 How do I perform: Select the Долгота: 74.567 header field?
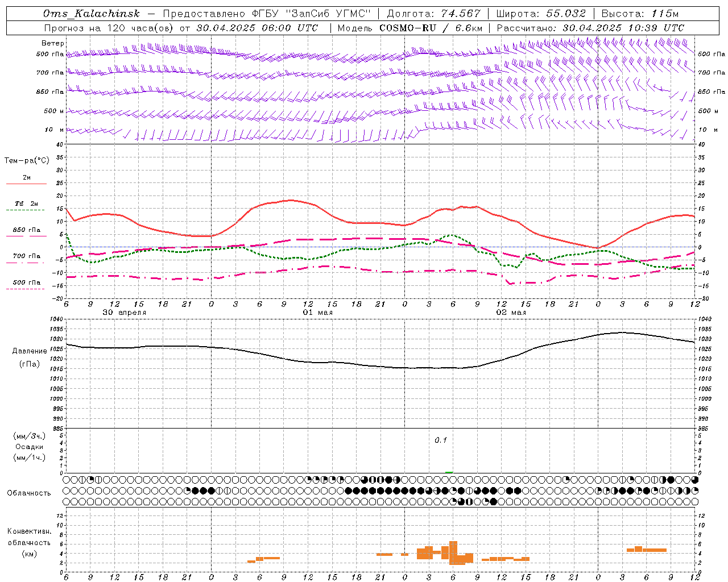[433, 14]
